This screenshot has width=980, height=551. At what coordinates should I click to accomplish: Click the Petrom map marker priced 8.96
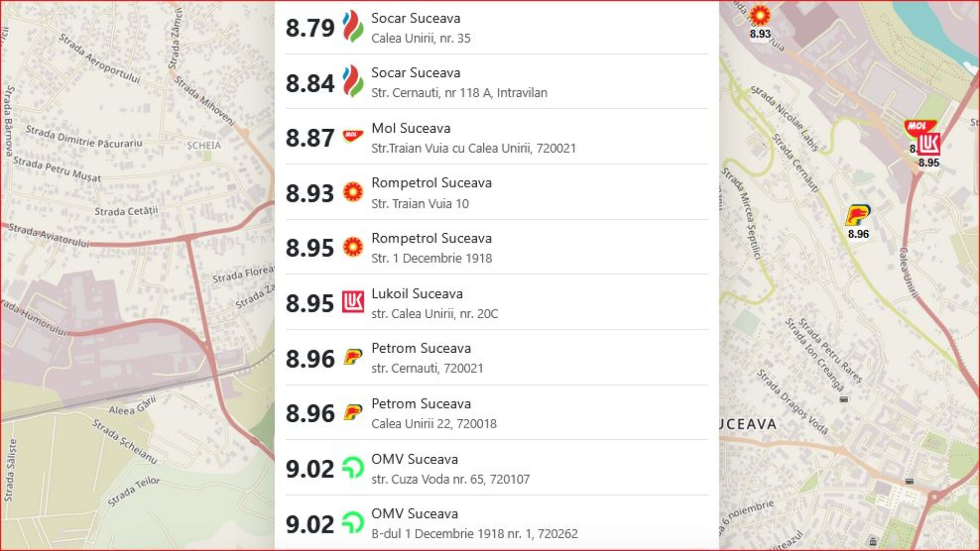pos(858,215)
